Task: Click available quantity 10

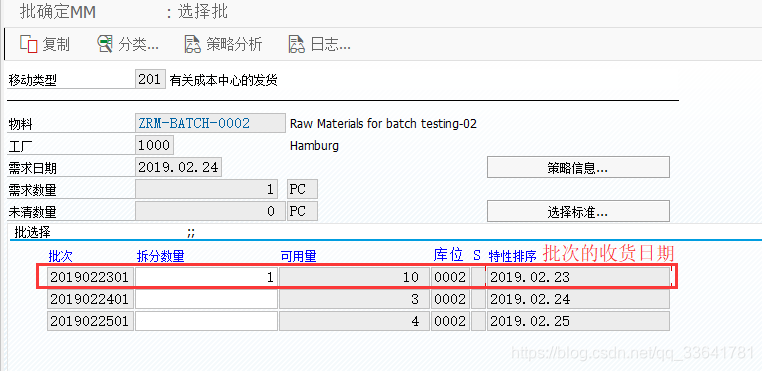Action: (354, 277)
